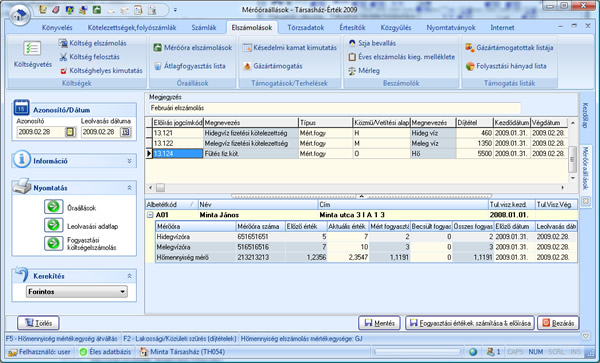Open Költséghelyes kimutatás report

coord(101,71)
